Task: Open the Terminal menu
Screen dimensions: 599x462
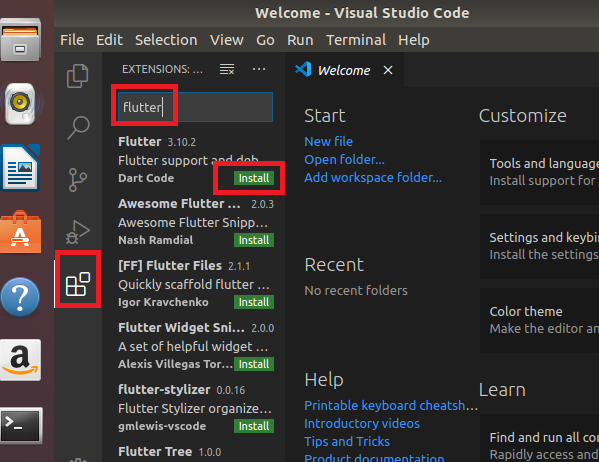Action: tap(356, 40)
